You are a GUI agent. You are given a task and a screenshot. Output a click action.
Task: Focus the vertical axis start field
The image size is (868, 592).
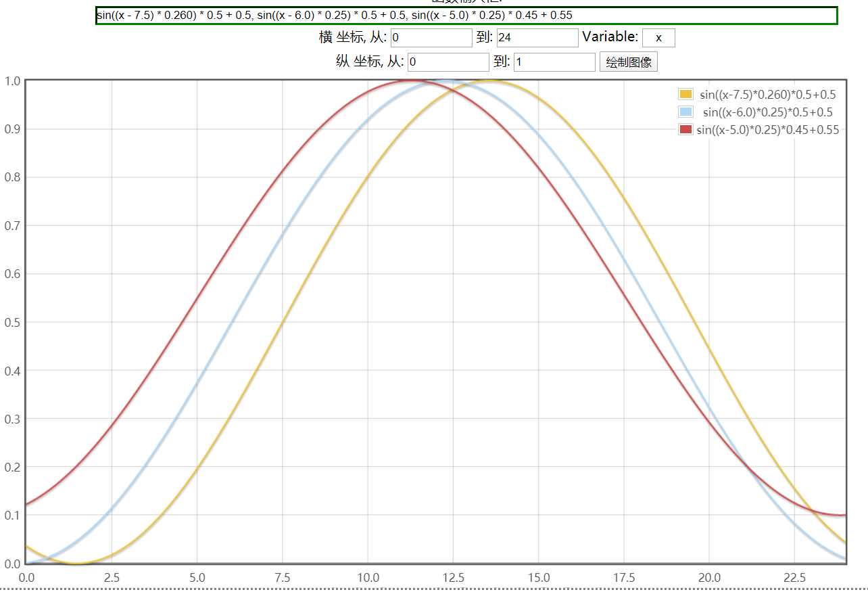(x=448, y=62)
